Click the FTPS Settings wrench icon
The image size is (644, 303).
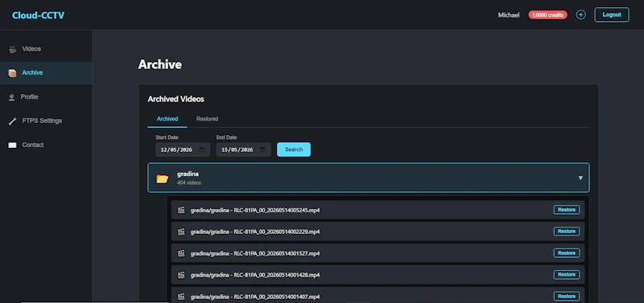coord(12,121)
